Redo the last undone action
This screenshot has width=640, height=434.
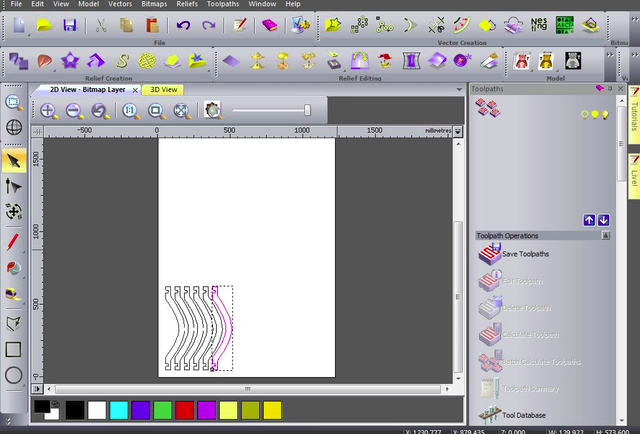(209, 25)
